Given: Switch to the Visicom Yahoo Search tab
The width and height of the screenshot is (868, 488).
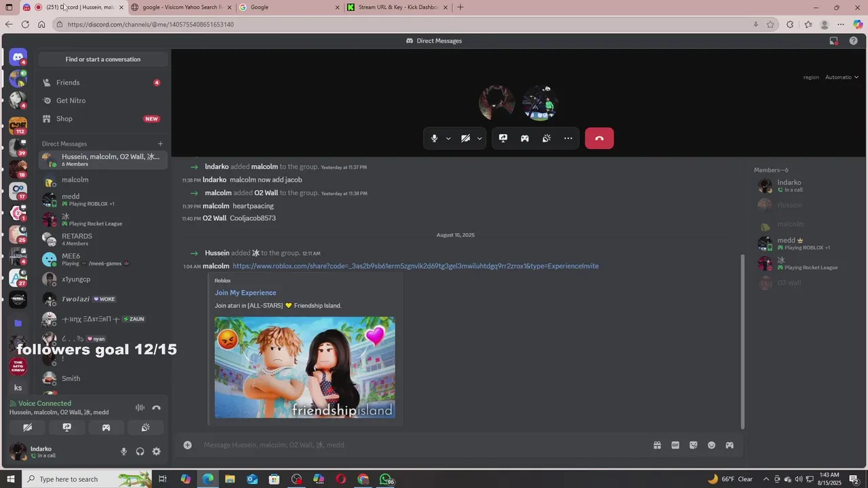Looking at the screenshot, I should click(x=181, y=7).
